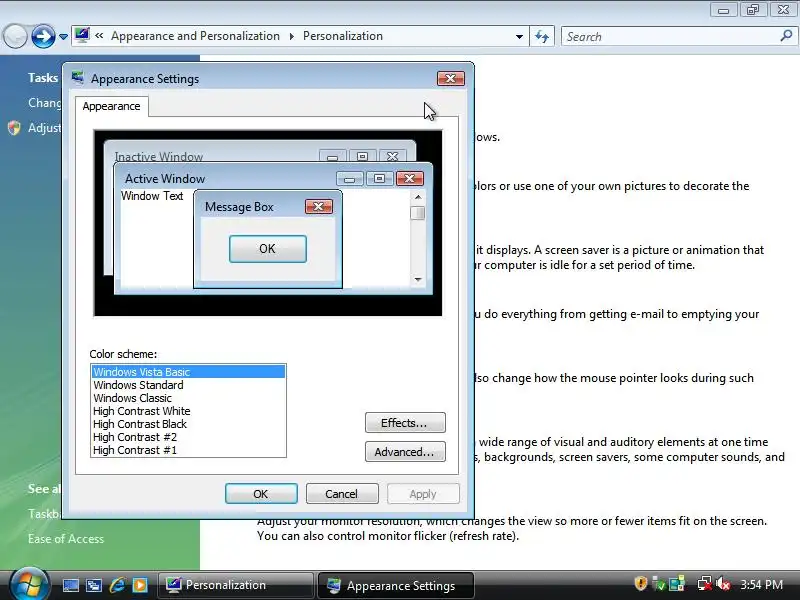Click Active Window title bar in preview
Viewport: 800px width, 600px height.
[x=164, y=179]
